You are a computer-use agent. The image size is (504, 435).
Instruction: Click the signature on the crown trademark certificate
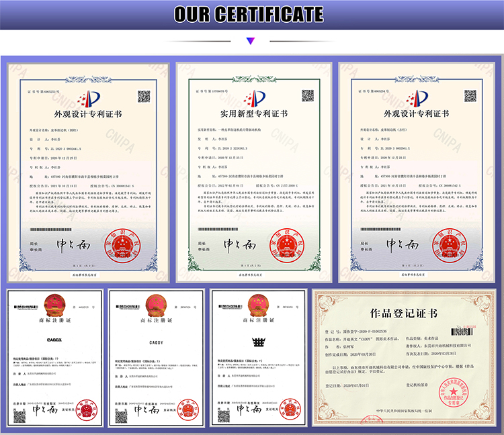tap(249, 409)
